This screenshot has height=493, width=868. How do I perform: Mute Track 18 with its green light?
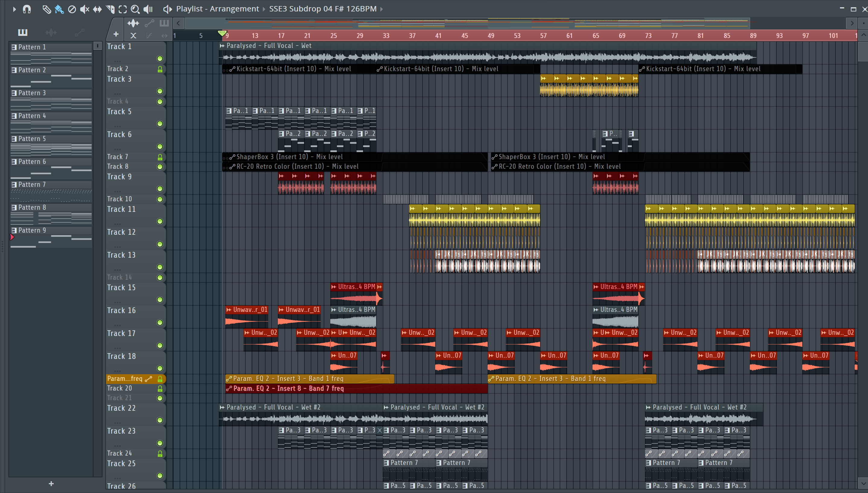tap(160, 368)
